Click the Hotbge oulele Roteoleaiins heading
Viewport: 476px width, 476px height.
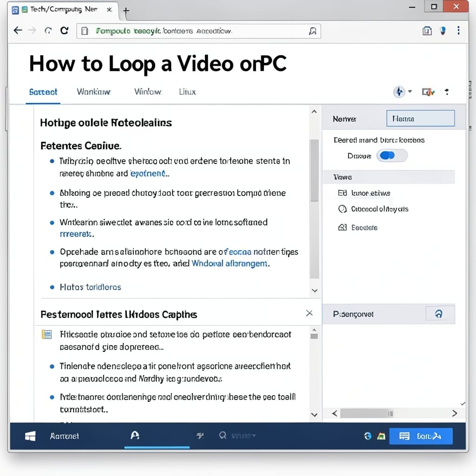click(106, 123)
